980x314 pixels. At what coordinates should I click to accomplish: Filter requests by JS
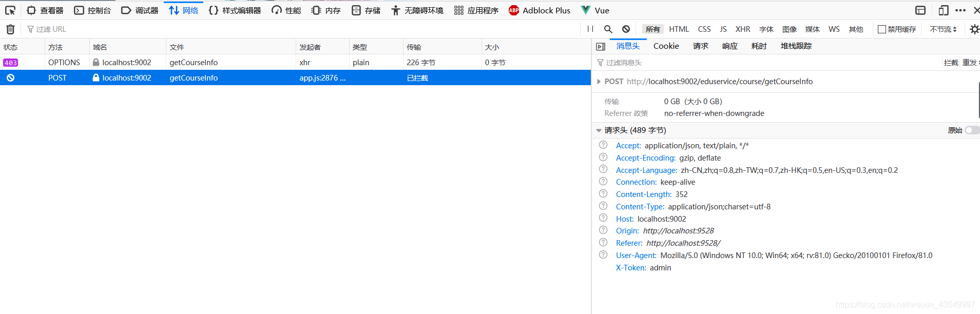point(723,29)
